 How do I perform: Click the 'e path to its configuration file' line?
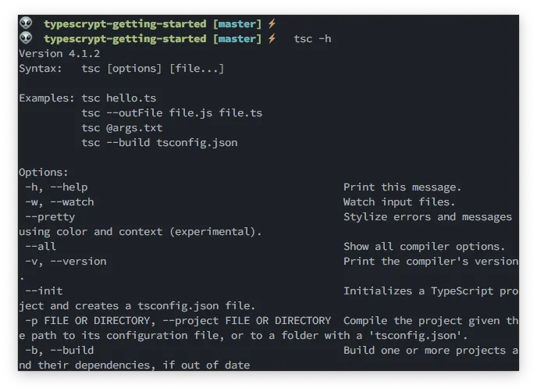(244, 336)
